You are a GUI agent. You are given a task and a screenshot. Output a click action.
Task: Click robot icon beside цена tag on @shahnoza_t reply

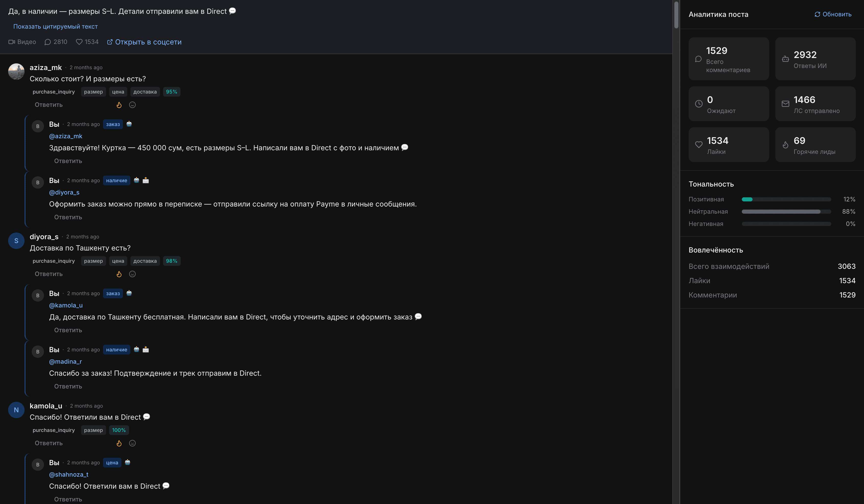click(128, 462)
